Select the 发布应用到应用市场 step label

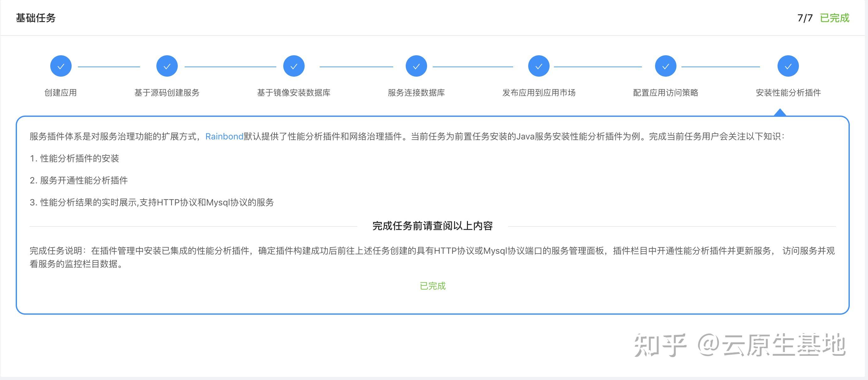pyautogui.click(x=539, y=93)
